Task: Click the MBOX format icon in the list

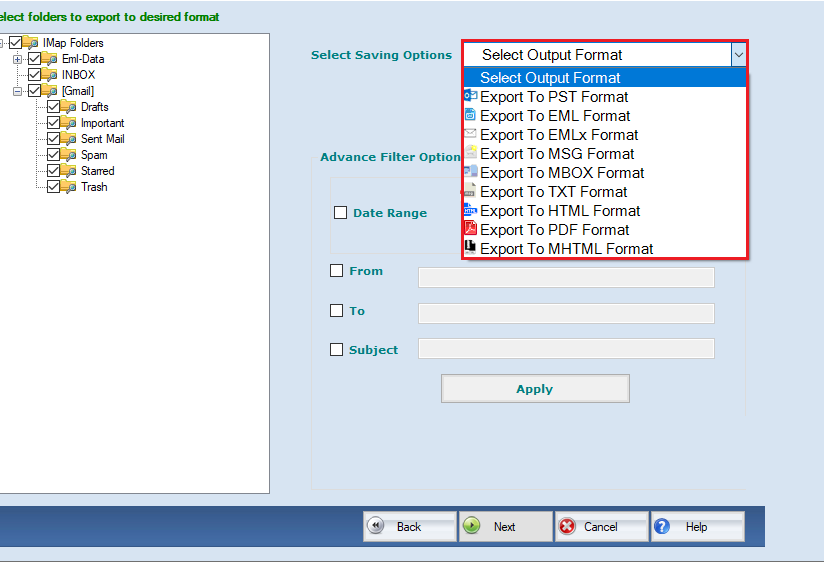Action: (470, 171)
